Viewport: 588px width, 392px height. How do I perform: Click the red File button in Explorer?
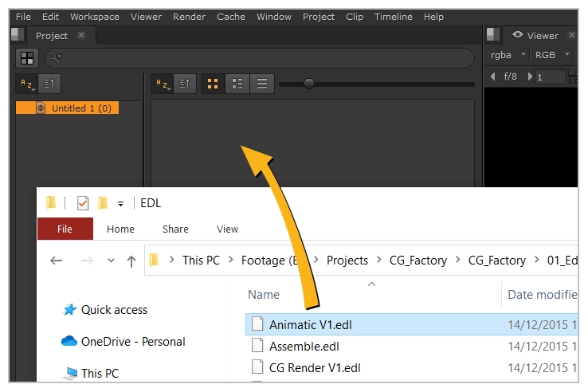pos(65,229)
